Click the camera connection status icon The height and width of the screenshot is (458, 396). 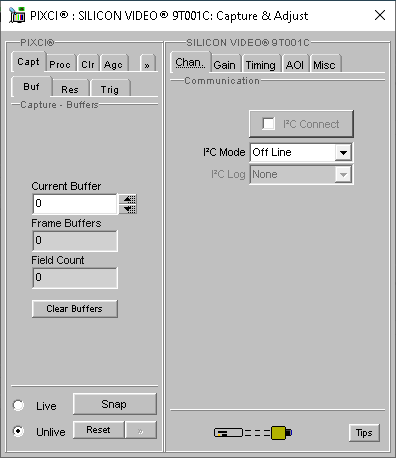coord(253,433)
